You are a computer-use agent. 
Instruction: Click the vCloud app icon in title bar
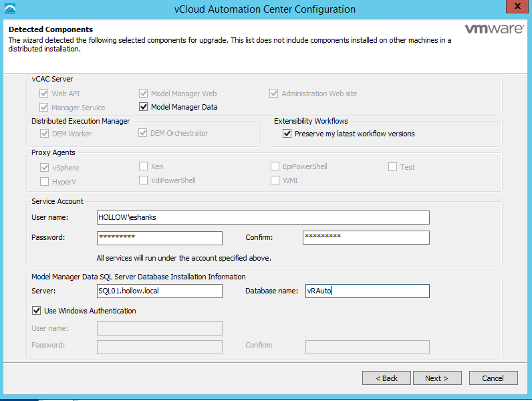point(9,9)
